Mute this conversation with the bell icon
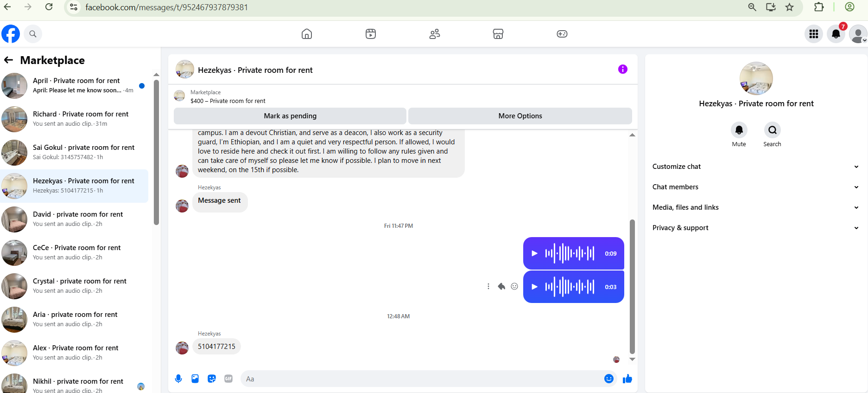 click(x=739, y=130)
